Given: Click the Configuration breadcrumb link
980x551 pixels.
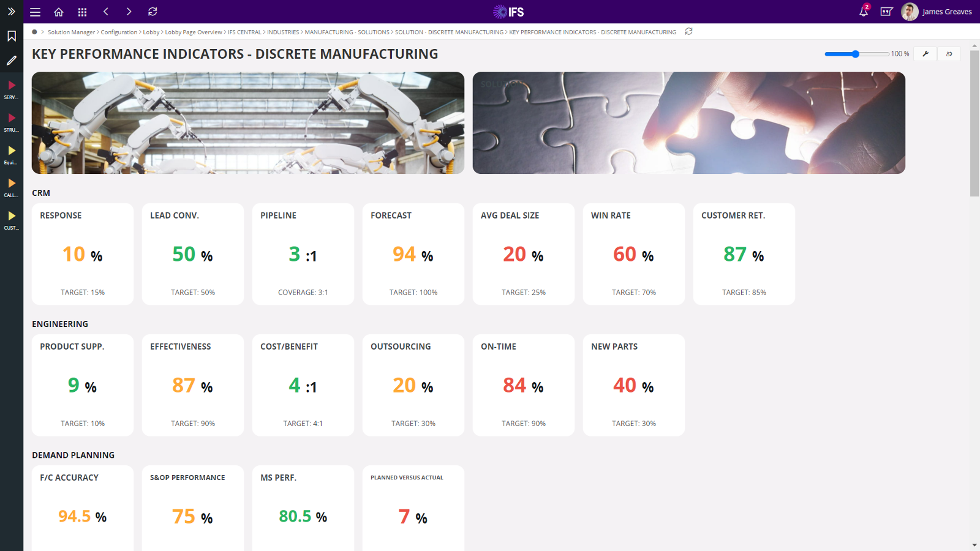Looking at the screenshot, I should (119, 32).
